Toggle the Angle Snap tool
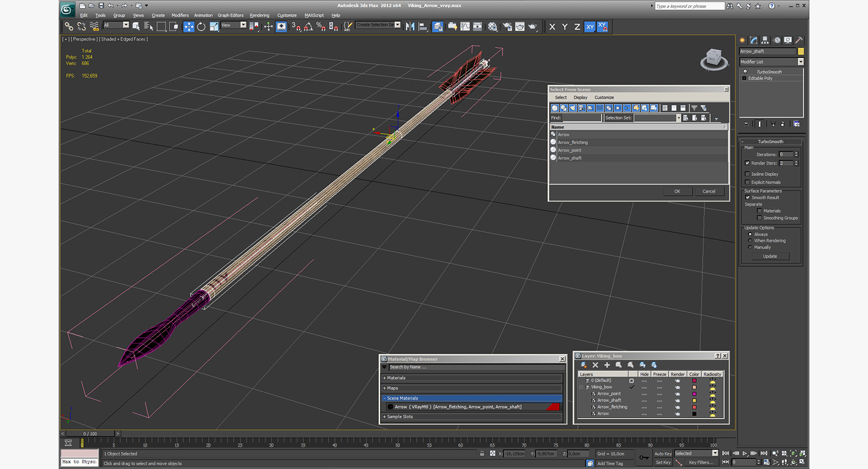Viewport: 868px width, 469px height. 308,26
